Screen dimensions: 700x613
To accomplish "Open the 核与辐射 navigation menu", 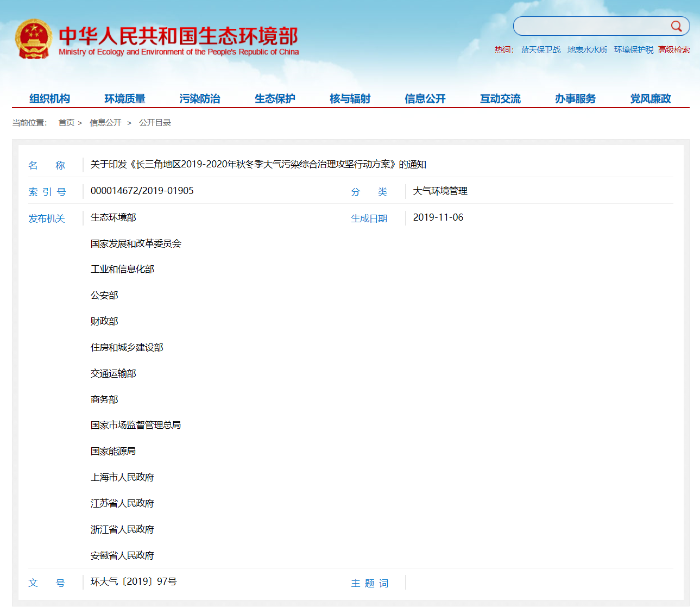I will point(349,98).
